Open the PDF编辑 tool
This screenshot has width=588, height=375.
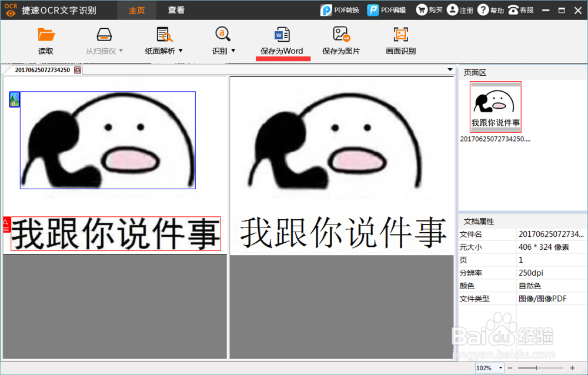pyautogui.click(x=386, y=10)
